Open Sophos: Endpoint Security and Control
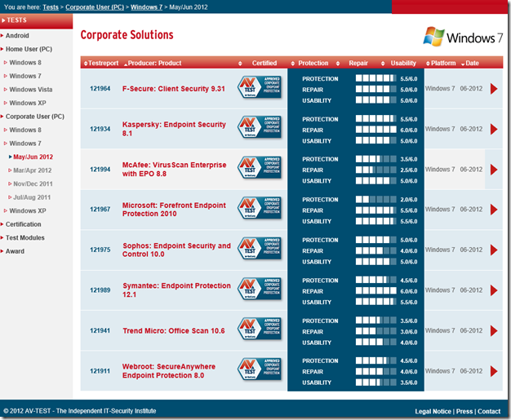Viewport: 511px width, 420px height. click(176, 250)
